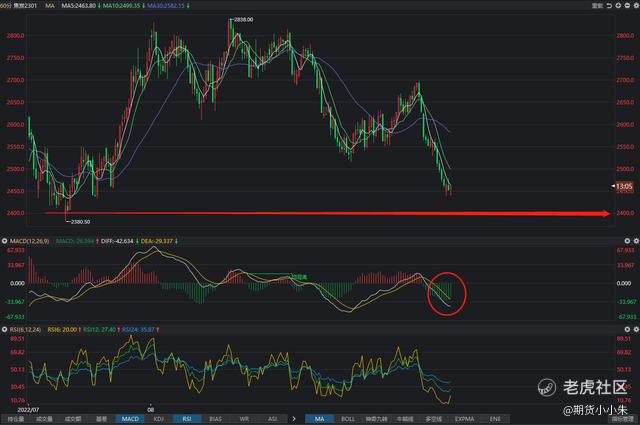This screenshot has width=640, height=425.
Task: Click the current price marker on right axis
Action: (622, 186)
